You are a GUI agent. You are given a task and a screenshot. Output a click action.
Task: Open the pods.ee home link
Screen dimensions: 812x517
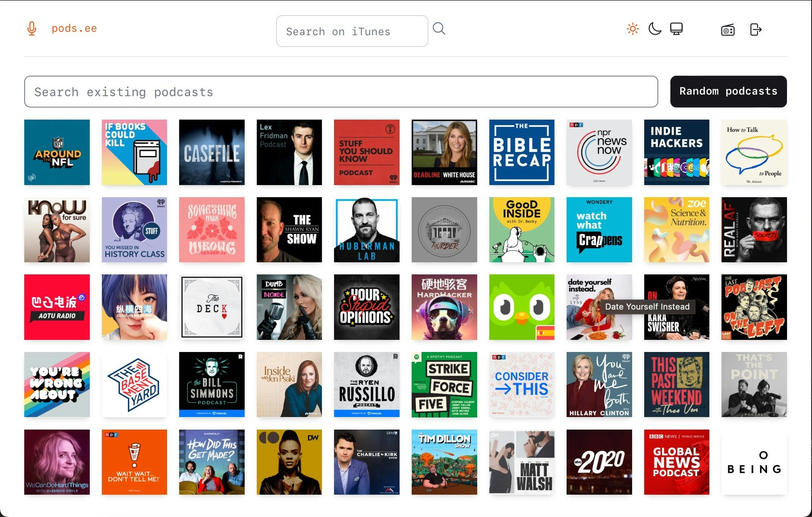tap(74, 28)
